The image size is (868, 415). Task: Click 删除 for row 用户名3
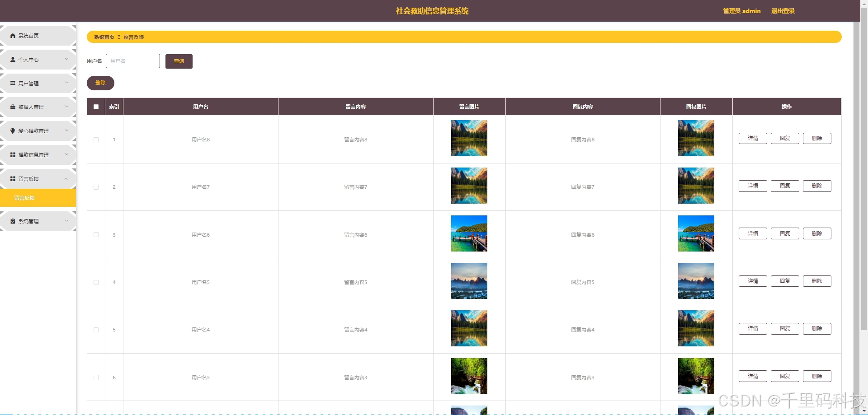point(817,376)
